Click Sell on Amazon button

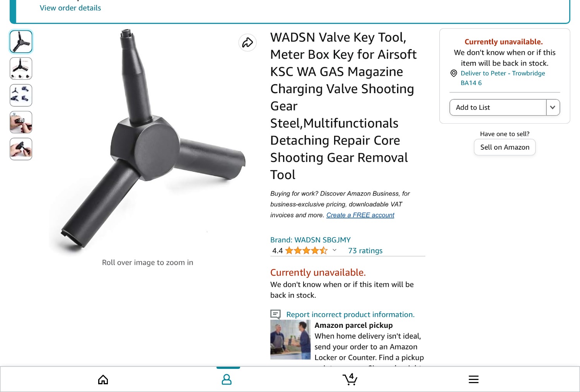(505, 147)
